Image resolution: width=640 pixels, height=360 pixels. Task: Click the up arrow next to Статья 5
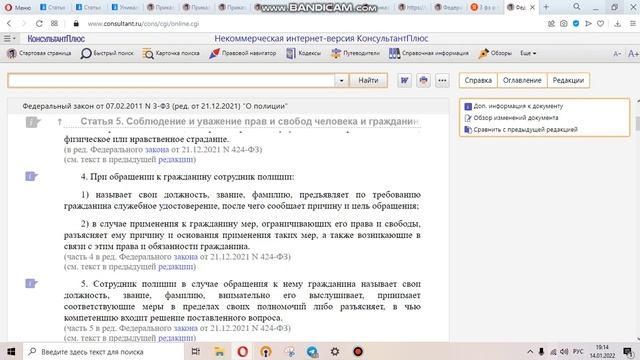click(60, 122)
